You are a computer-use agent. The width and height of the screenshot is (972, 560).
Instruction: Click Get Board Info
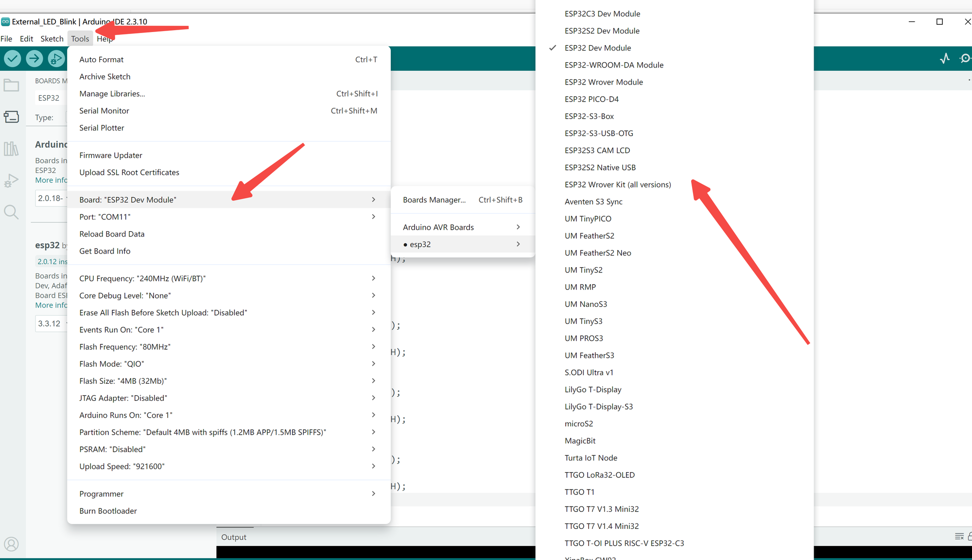click(x=228, y=251)
